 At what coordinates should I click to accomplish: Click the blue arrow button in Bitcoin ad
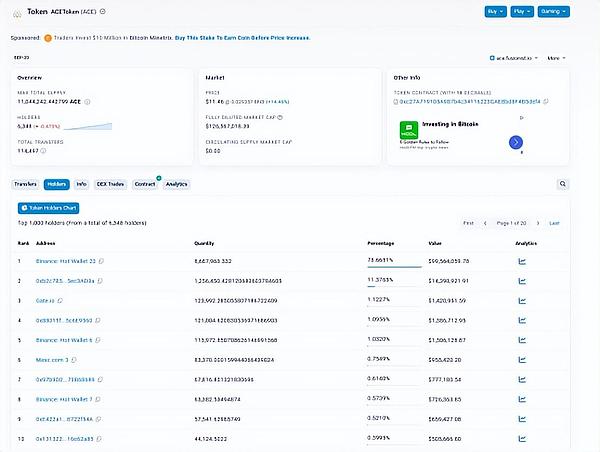(516, 142)
